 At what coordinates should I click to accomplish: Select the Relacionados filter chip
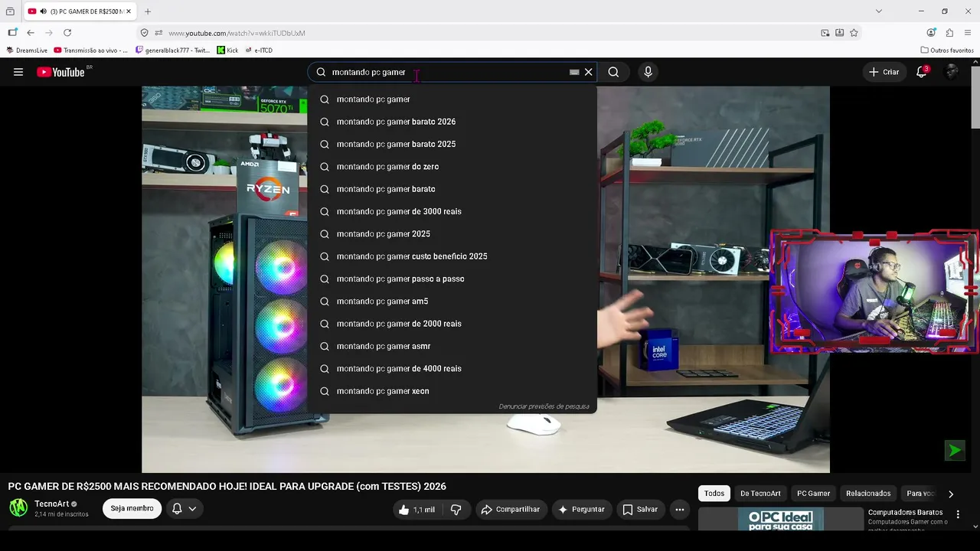pos(868,494)
